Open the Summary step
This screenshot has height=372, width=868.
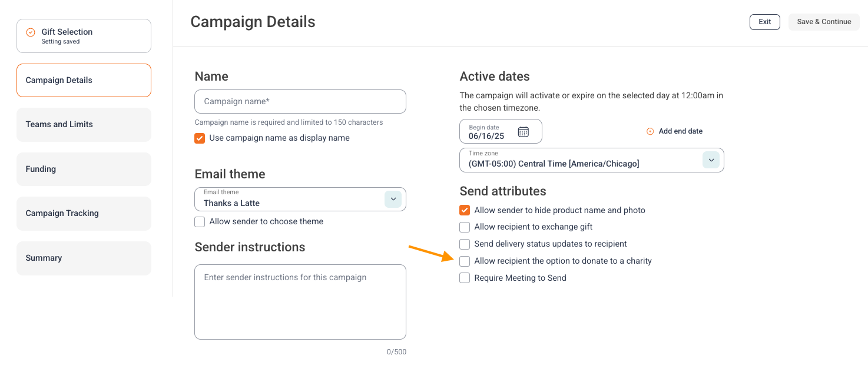coord(84,258)
